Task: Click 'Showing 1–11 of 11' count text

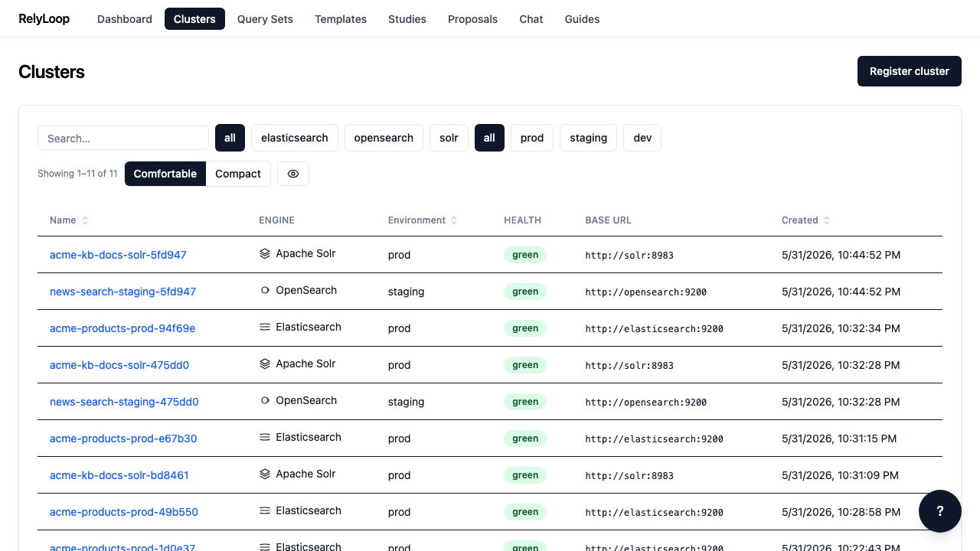Action: (x=77, y=174)
